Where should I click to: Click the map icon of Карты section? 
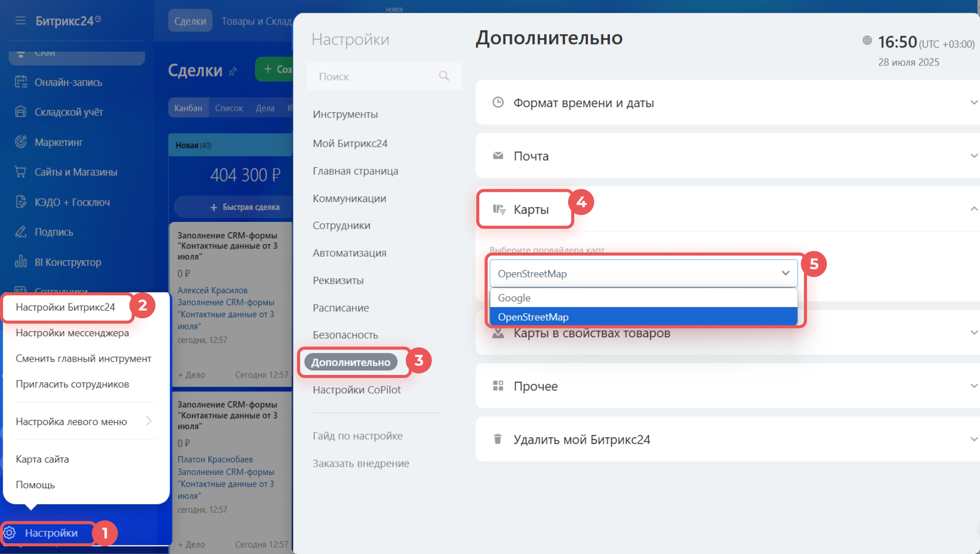click(499, 209)
